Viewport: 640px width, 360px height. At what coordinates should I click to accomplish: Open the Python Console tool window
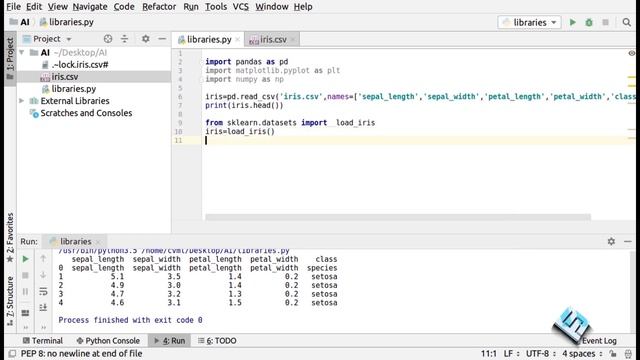[x=108, y=340]
